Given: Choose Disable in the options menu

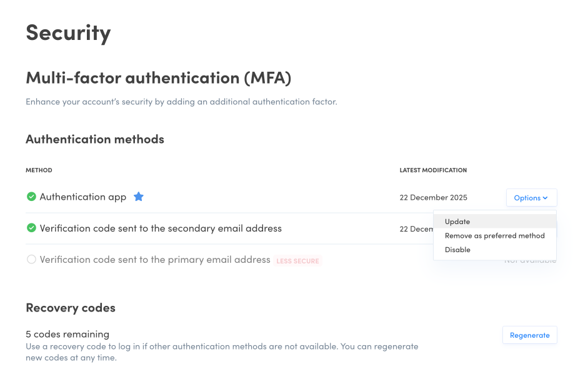Looking at the screenshot, I should pos(457,250).
